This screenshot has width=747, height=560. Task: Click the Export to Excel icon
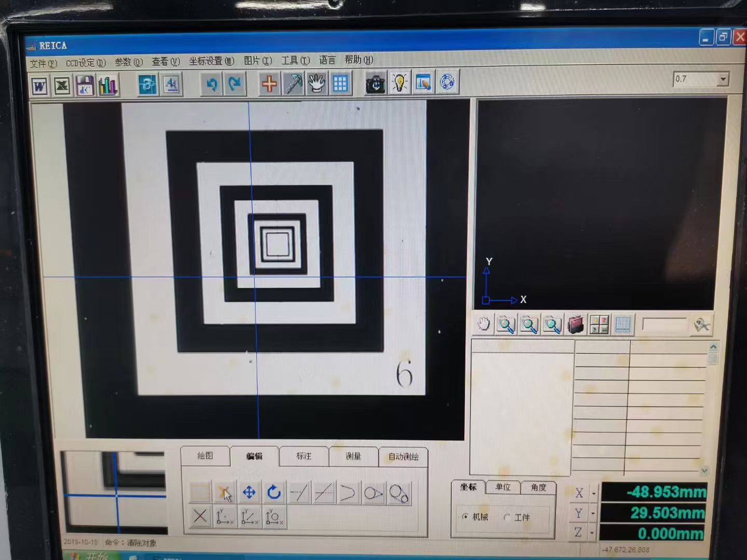point(62,86)
